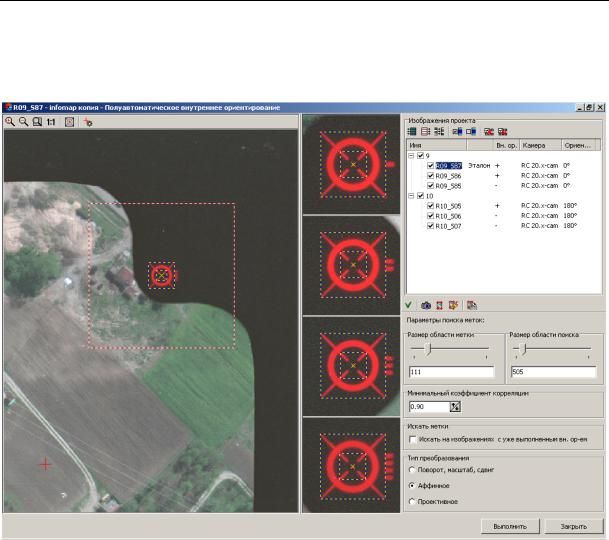Select image row R09_586
This screenshot has height=540, width=609.
[504, 176]
